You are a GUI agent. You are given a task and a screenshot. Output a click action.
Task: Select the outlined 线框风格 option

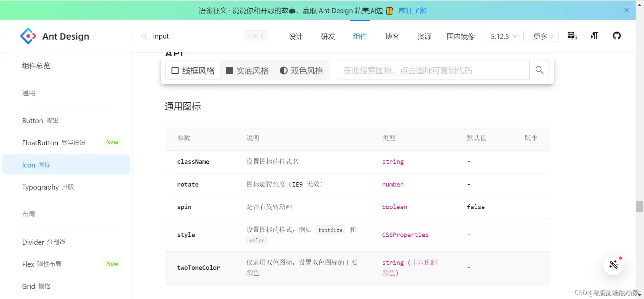[x=193, y=70]
